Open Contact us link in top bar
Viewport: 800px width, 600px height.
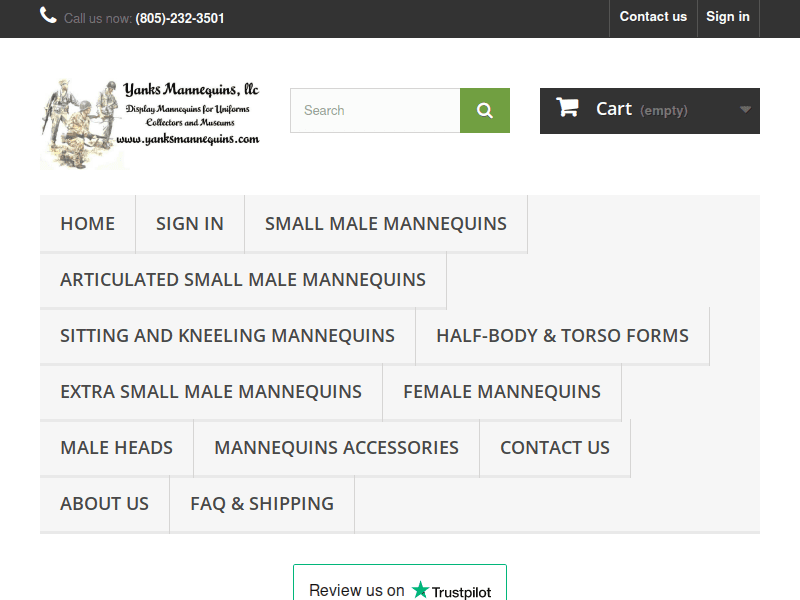tap(653, 17)
